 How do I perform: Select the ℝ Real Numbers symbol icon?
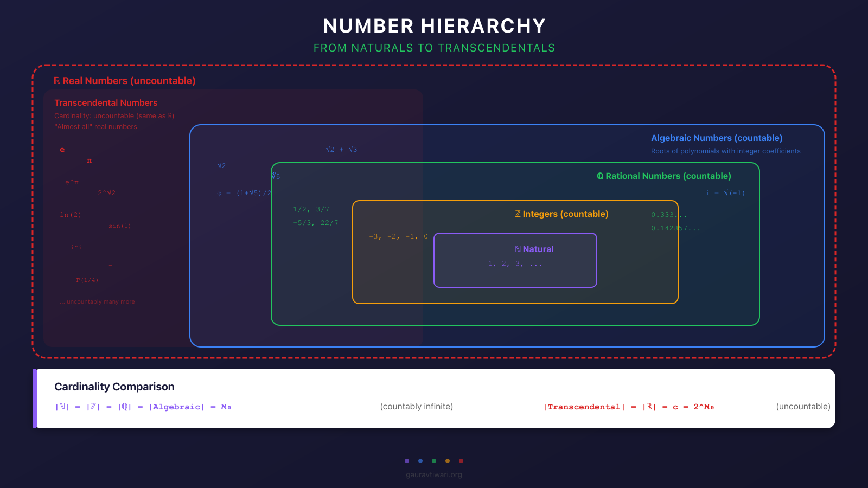[57, 81]
